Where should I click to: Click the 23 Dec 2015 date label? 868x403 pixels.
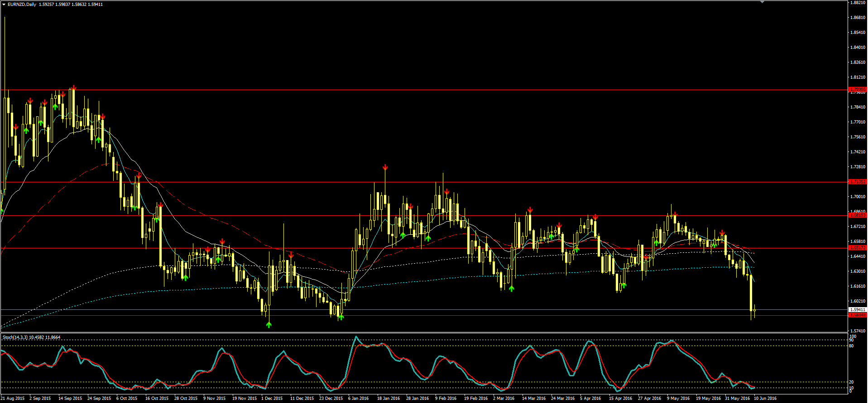click(x=331, y=398)
